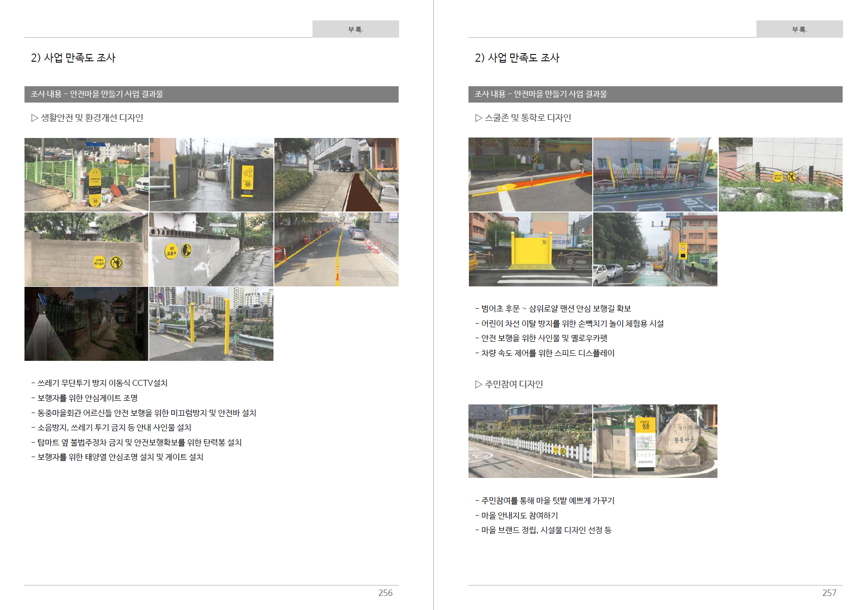Select the road photo with yellow line and bollards
868x610 pixels.
(x=336, y=249)
